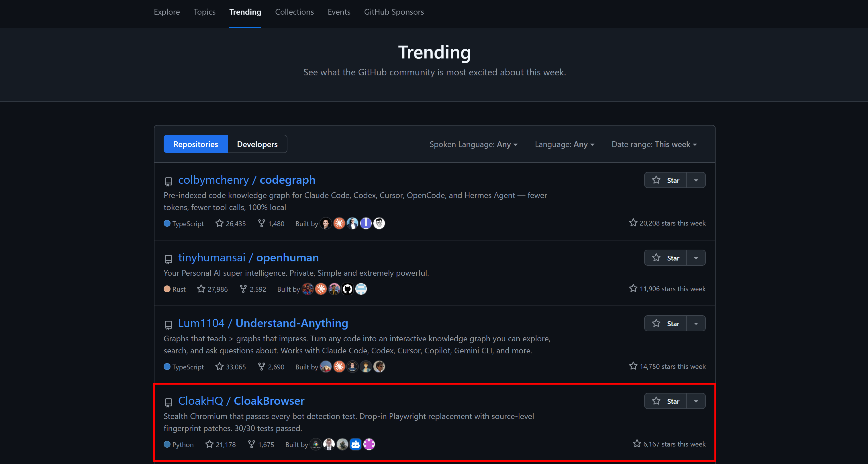This screenshot has height=464, width=868.
Task: Switch to the Developers view
Action: 257,144
